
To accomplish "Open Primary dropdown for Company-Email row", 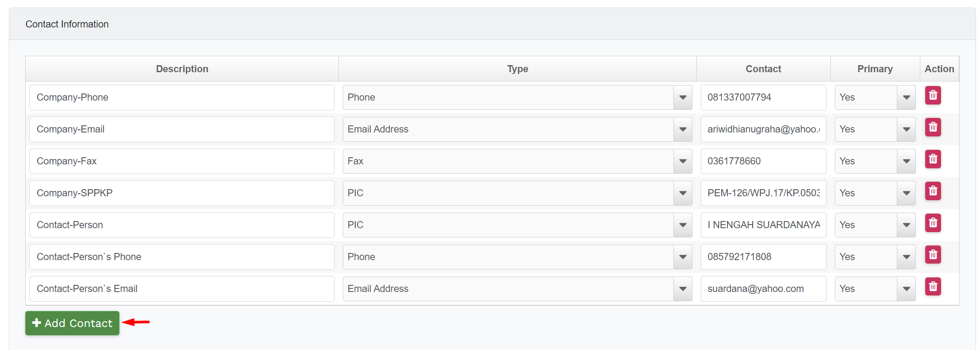I will click(875, 129).
